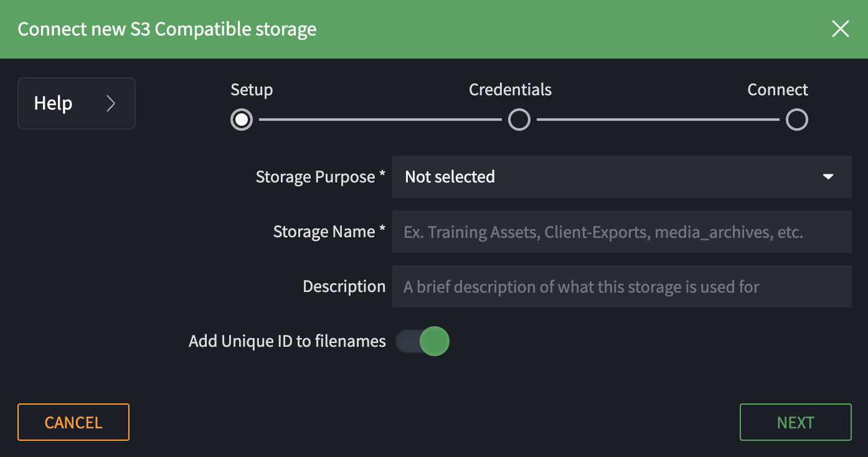
Task: Click the Storage Name input field
Action: [621, 232]
